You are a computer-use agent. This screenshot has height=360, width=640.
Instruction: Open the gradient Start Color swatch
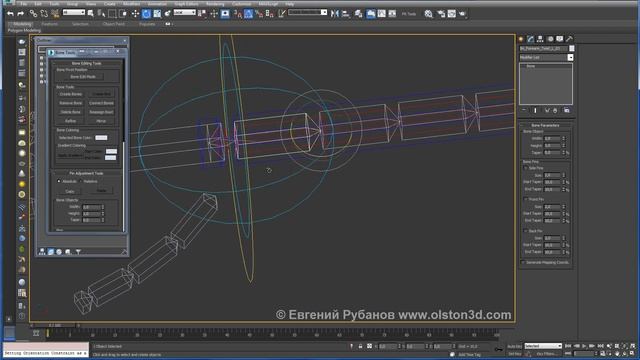point(111,151)
